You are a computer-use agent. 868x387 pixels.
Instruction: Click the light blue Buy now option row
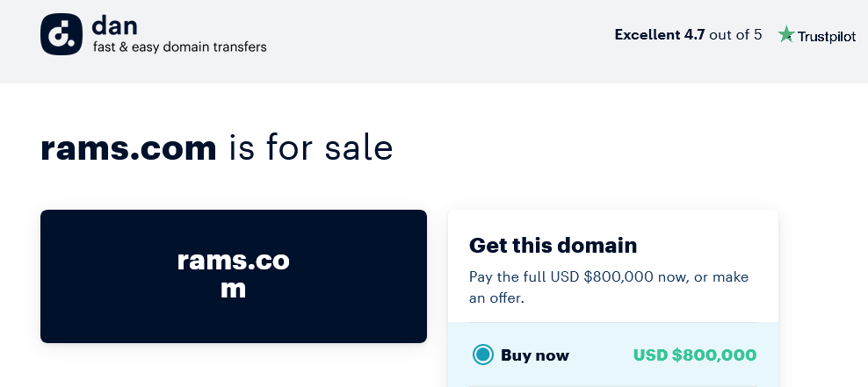tap(613, 355)
